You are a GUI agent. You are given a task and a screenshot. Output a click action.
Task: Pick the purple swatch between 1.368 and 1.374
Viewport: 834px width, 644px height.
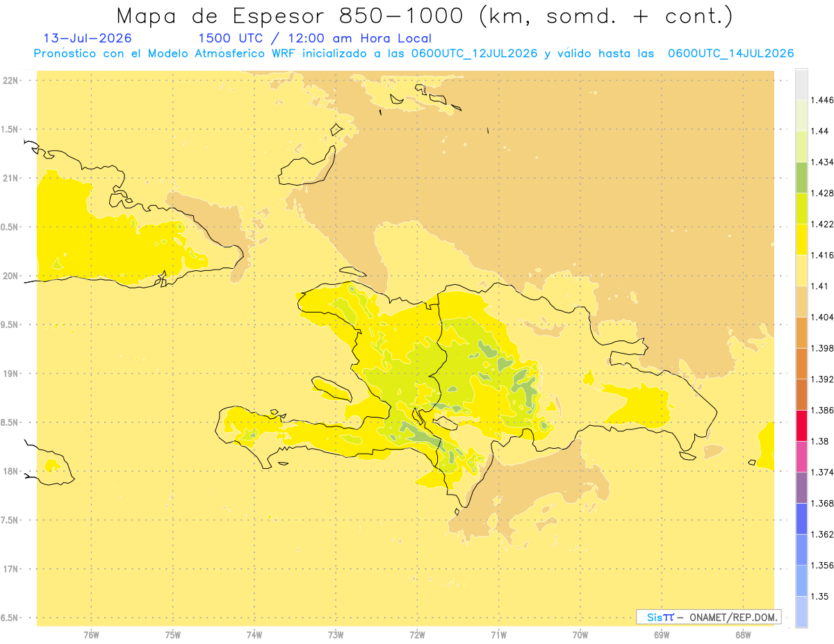801,488
